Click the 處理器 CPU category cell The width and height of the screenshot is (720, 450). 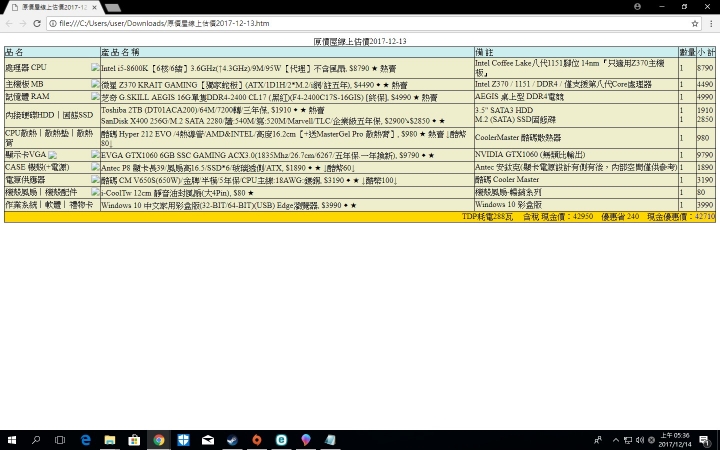(x=52, y=68)
